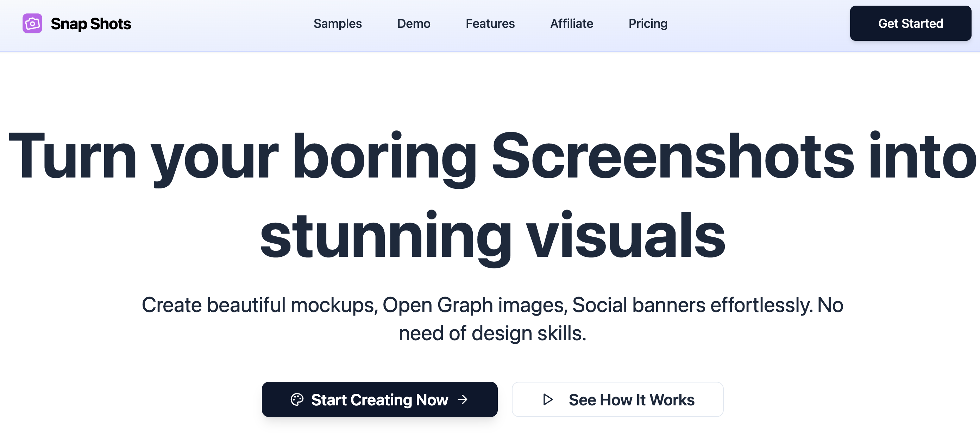Click the need of design skills text
Screen dimensions: 980x448
(492, 334)
